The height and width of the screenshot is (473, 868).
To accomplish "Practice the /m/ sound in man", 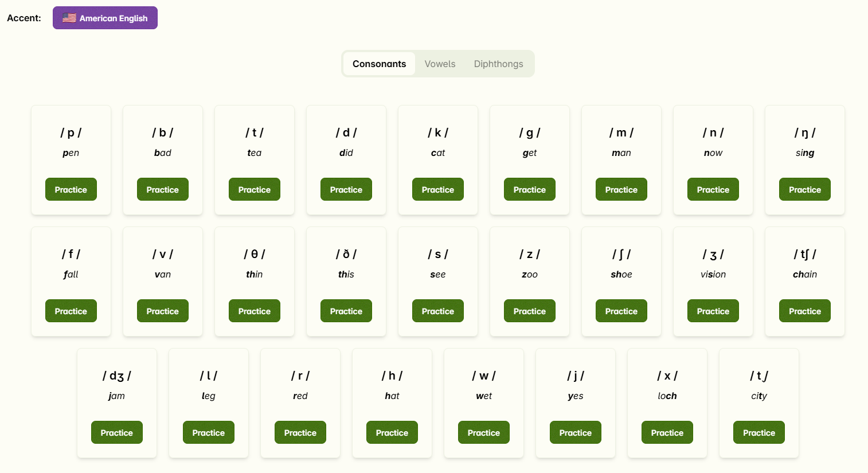I will pos(621,189).
